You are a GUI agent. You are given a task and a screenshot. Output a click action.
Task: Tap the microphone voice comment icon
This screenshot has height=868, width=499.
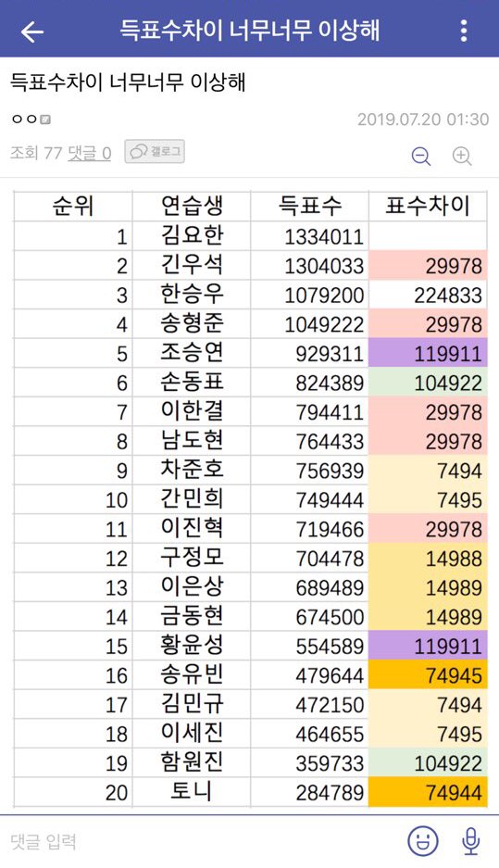click(x=471, y=840)
